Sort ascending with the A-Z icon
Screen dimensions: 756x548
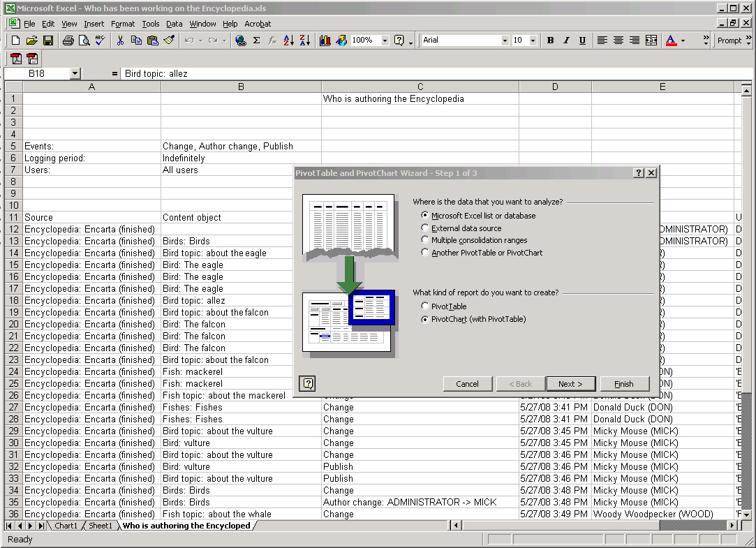289,40
